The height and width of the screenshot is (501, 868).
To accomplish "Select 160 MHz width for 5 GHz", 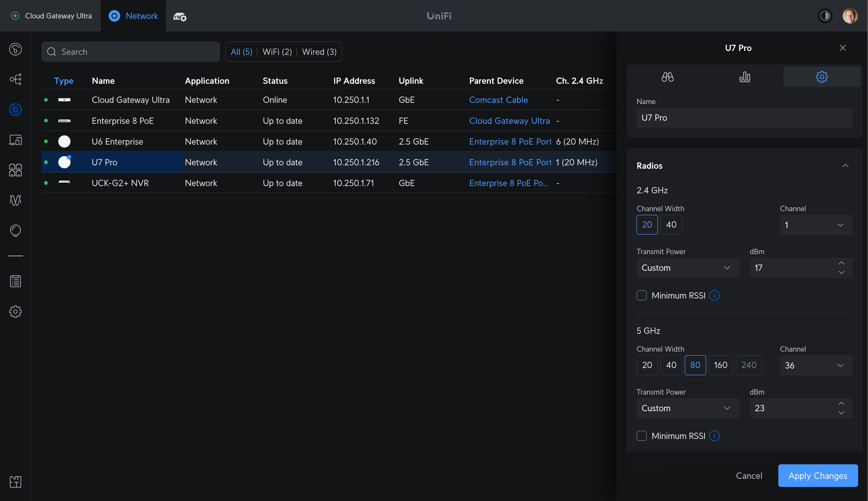I will tap(720, 365).
